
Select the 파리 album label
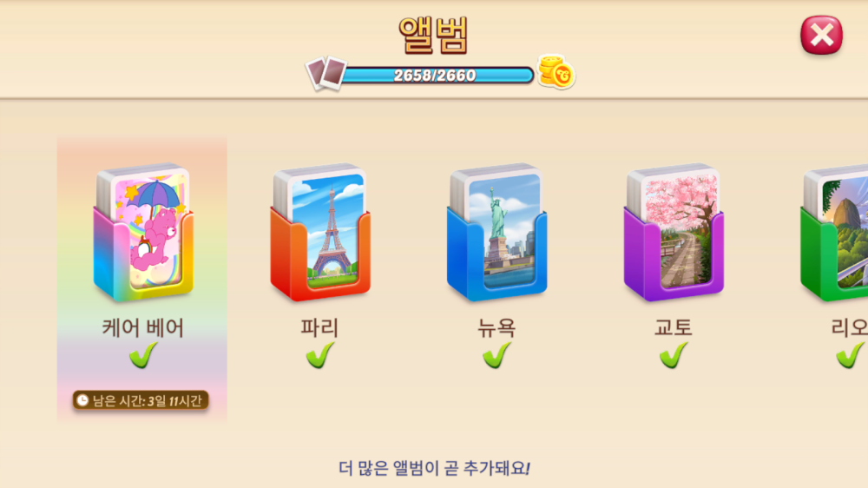pos(319,327)
